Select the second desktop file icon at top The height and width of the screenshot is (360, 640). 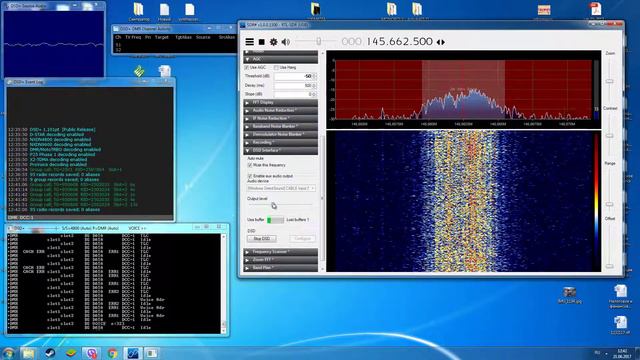coord(164,11)
